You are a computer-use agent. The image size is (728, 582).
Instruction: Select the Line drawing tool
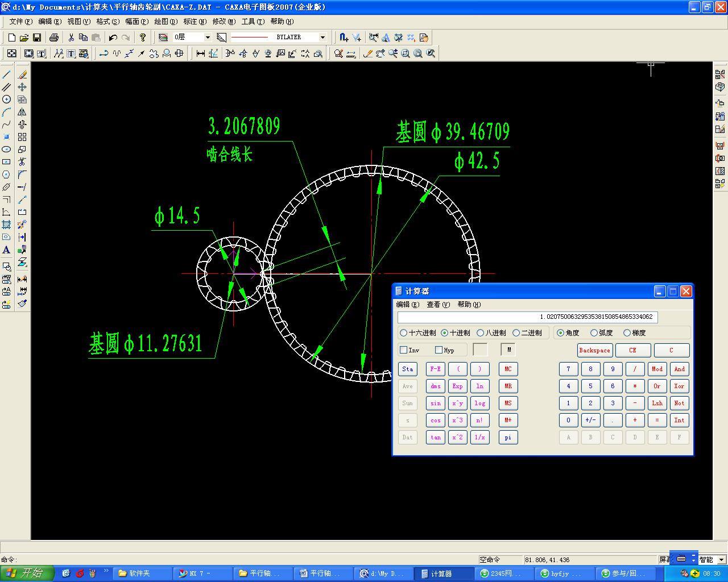6,74
